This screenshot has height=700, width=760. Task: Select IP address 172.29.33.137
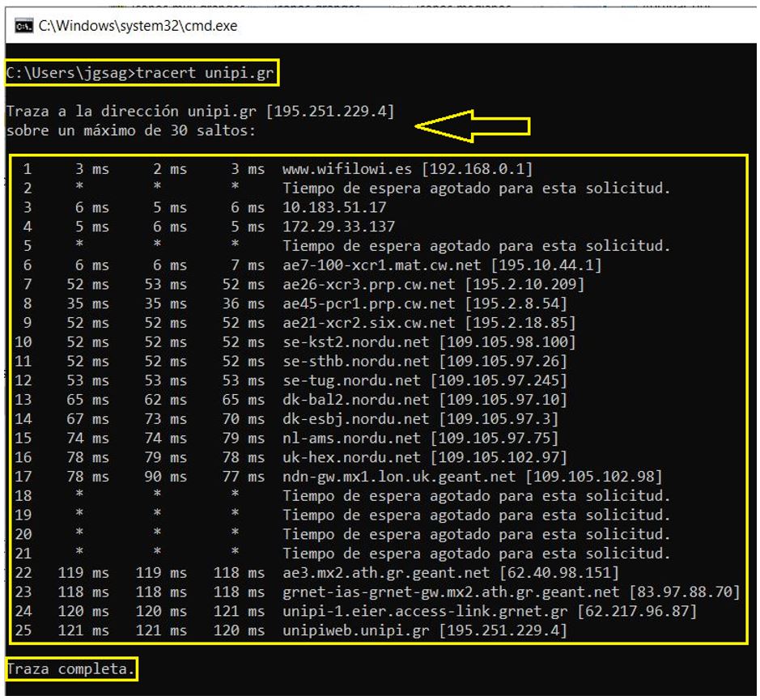point(339,227)
